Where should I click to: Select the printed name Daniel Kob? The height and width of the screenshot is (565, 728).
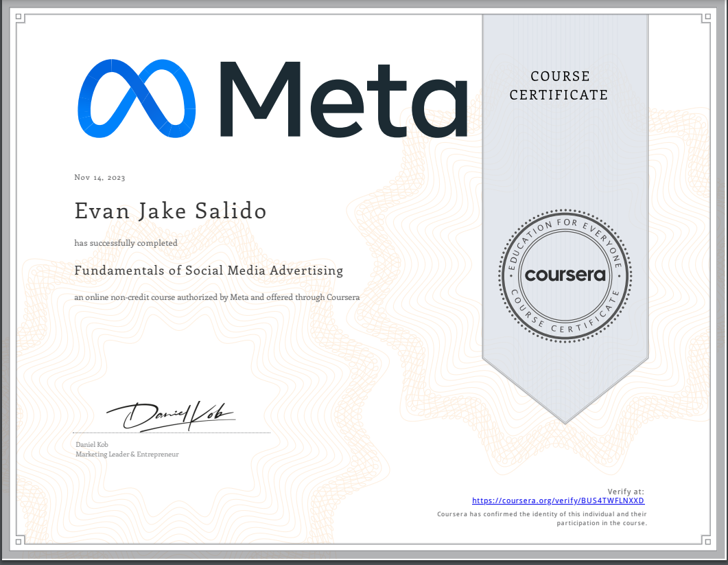[x=92, y=445]
